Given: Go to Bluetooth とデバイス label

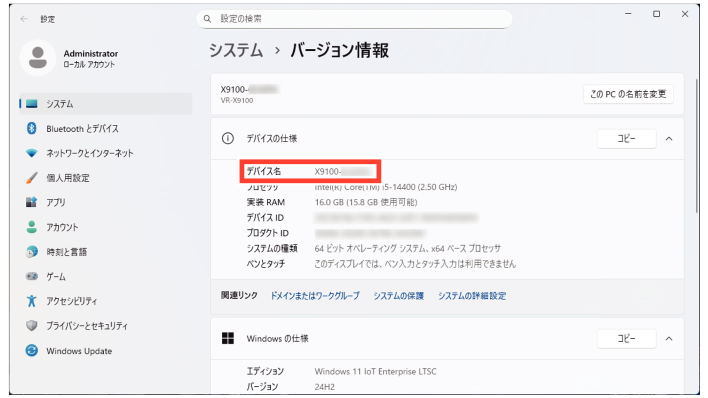Looking at the screenshot, I should pos(82,129).
